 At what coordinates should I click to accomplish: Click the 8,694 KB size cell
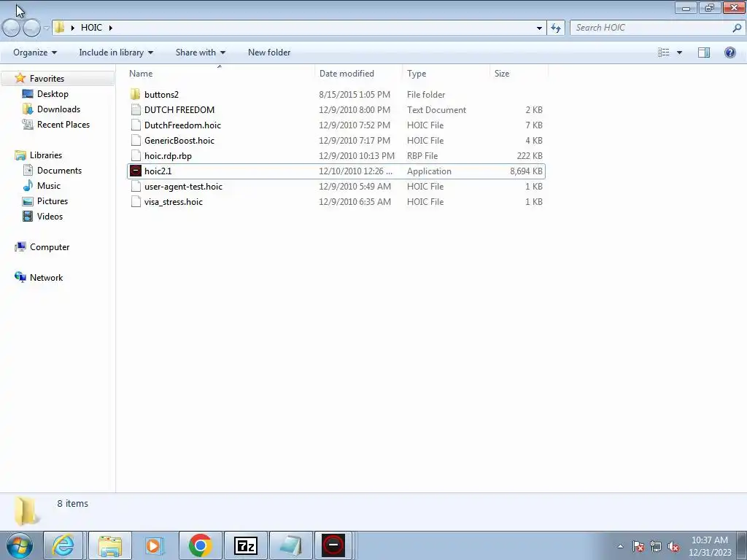[x=526, y=171]
